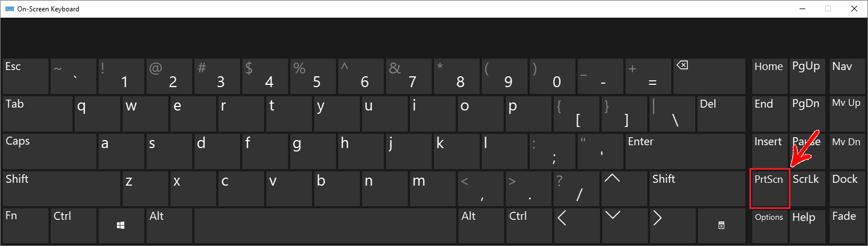The image size is (868, 246).
Task: Tap the Windows logo key
Action: click(120, 226)
